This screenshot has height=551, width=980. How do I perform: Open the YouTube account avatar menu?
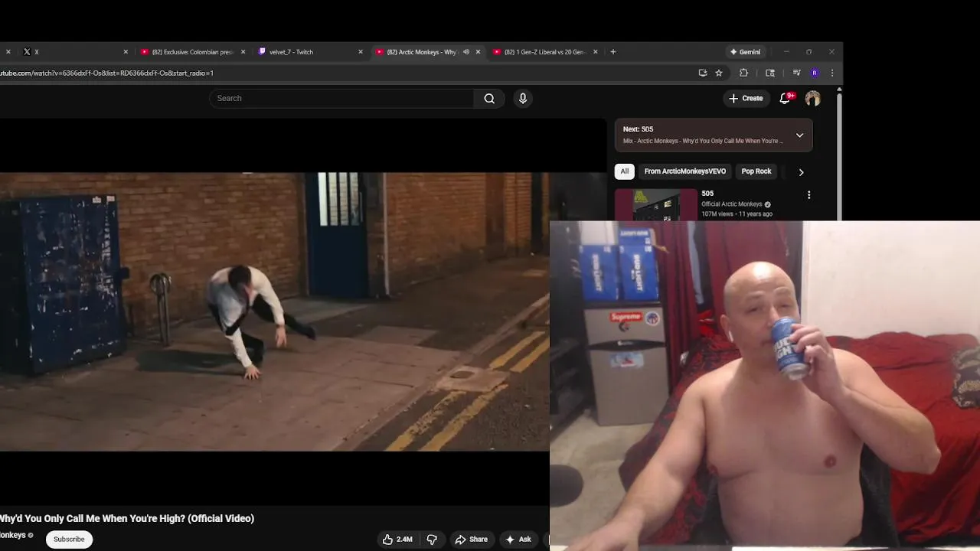812,98
